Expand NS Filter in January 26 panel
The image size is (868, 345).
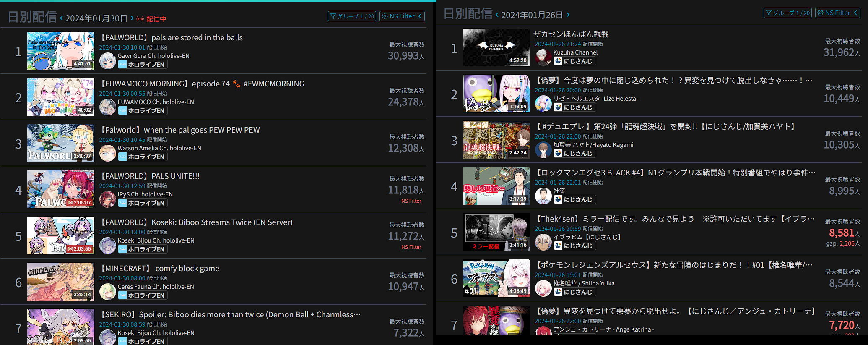click(x=837, y=13)
